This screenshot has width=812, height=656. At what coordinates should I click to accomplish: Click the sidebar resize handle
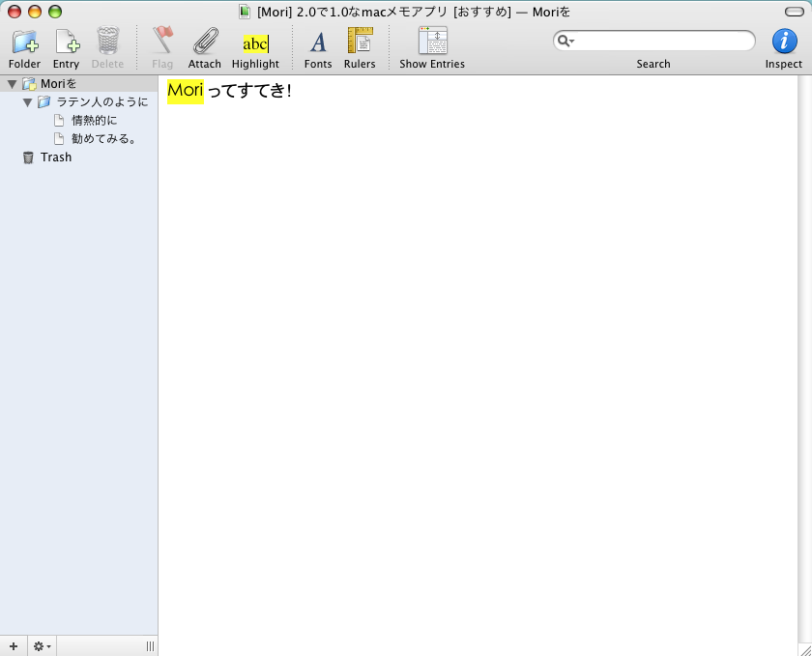(x=150, y=646)
